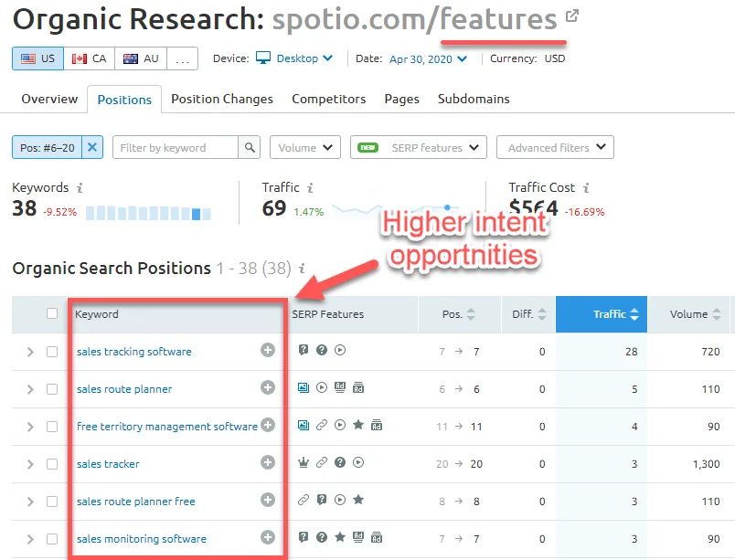Open the Apr 30, 2020 date dropdown

428,59
